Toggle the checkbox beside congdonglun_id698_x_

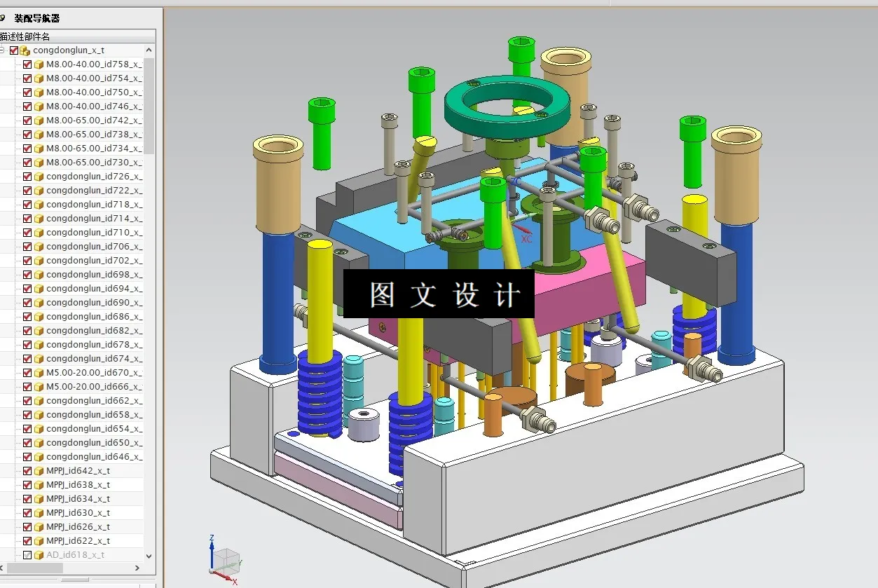coord(27,274)
